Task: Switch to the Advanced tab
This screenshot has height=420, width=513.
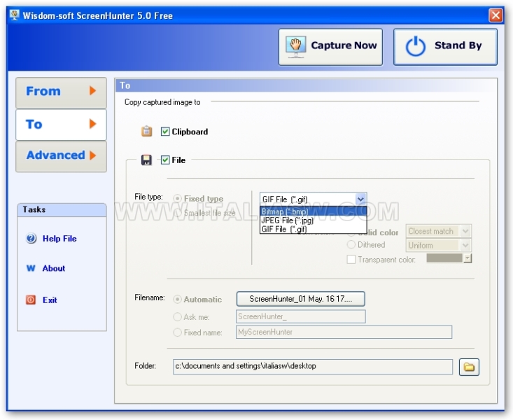Action: pos(61,157)
